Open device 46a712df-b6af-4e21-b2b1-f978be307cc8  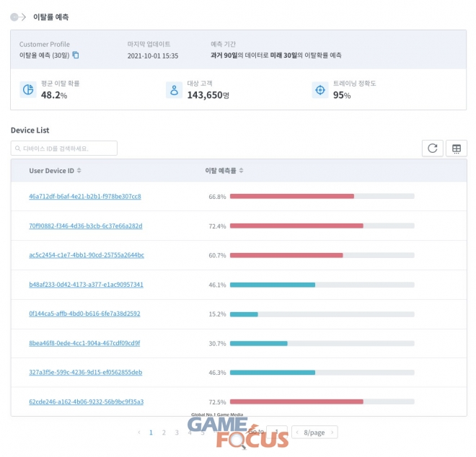click(84, 196)
